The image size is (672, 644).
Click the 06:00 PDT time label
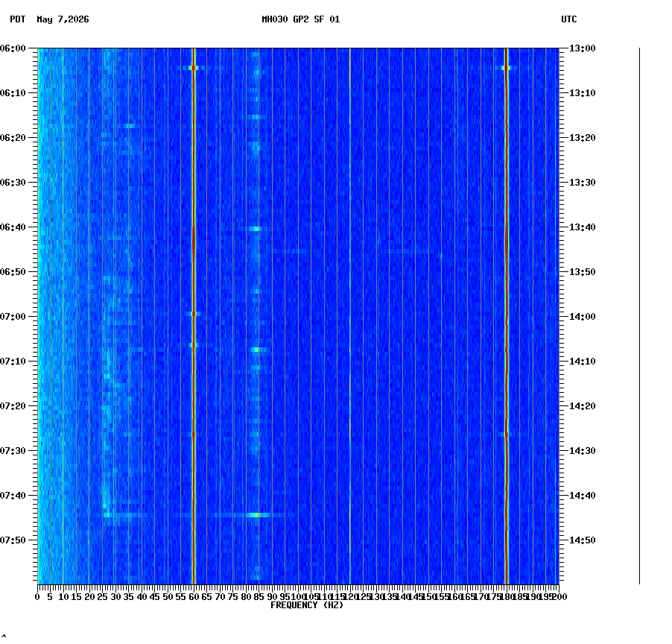tap(13, 48)
